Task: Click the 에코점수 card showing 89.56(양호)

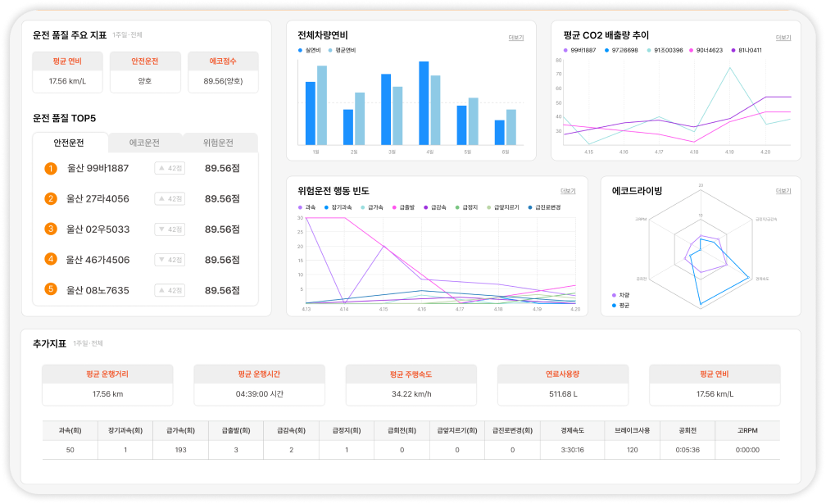Action: click(224, 72)
